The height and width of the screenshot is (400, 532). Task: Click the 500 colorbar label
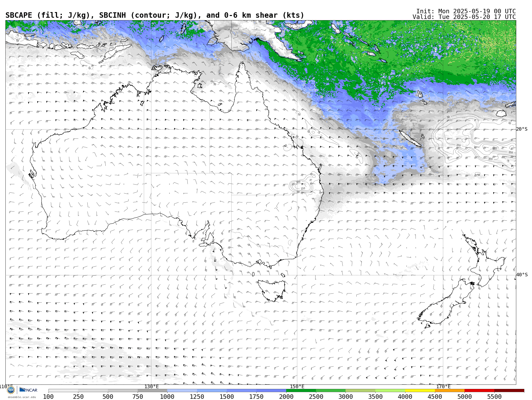tap(108, 397)
